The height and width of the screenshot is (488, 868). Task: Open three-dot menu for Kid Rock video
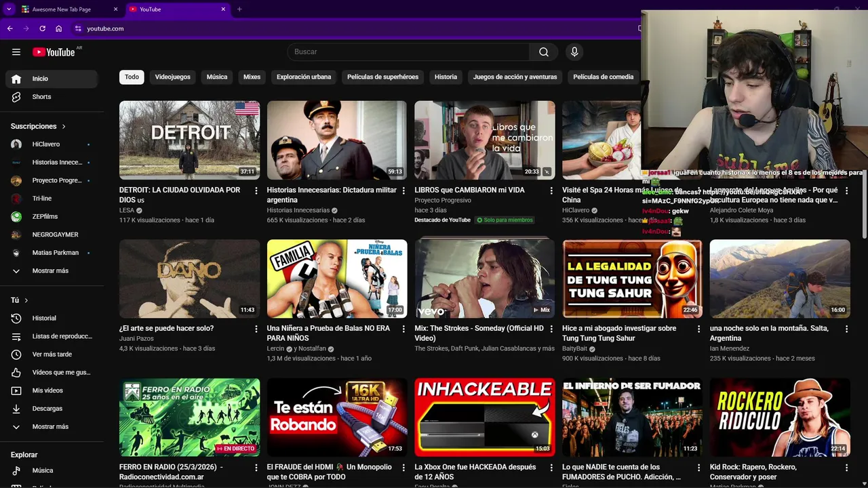tap(846, 468)
